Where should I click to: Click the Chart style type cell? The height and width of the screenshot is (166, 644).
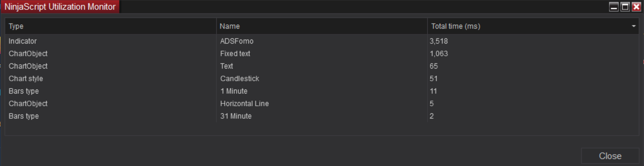pyautogui.click(x=26, y=78)
